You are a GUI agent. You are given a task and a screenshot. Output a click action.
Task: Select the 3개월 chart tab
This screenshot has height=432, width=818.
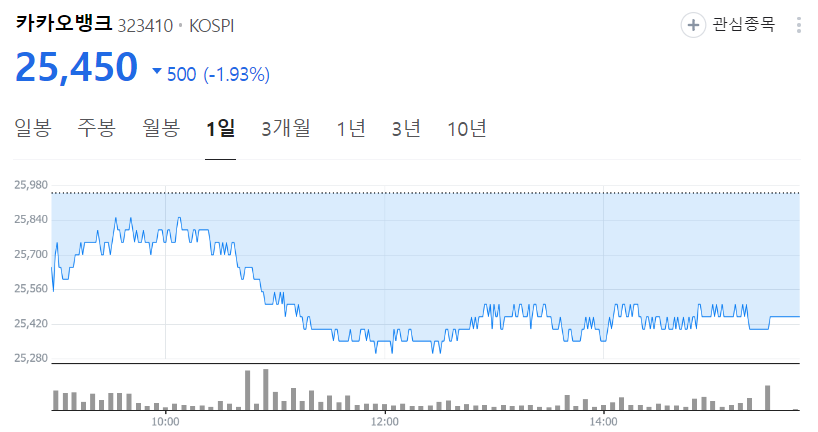286,128
